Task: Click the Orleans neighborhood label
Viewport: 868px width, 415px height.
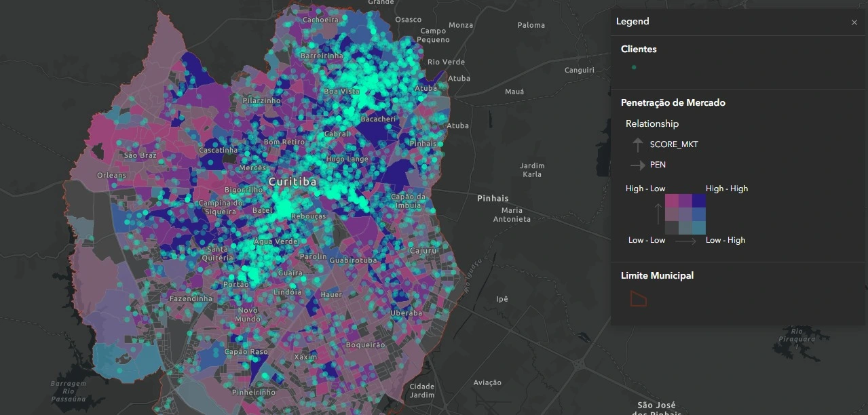Action: [111, 175]
